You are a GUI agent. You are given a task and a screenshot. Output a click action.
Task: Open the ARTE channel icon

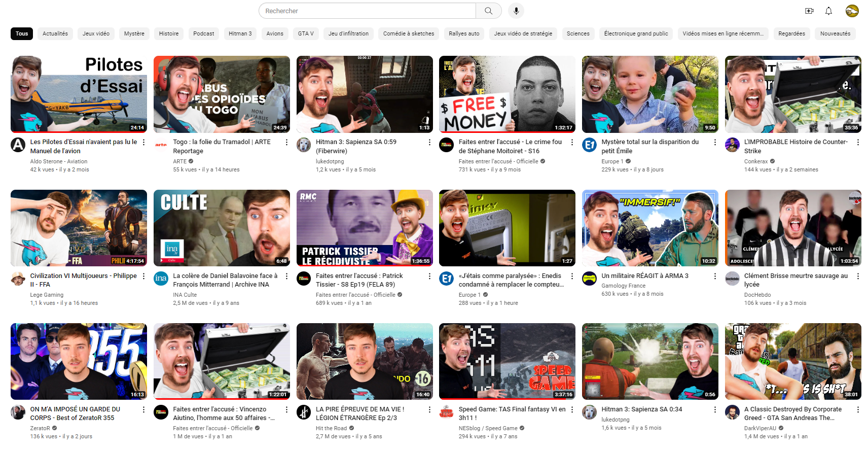pos(161,145)
